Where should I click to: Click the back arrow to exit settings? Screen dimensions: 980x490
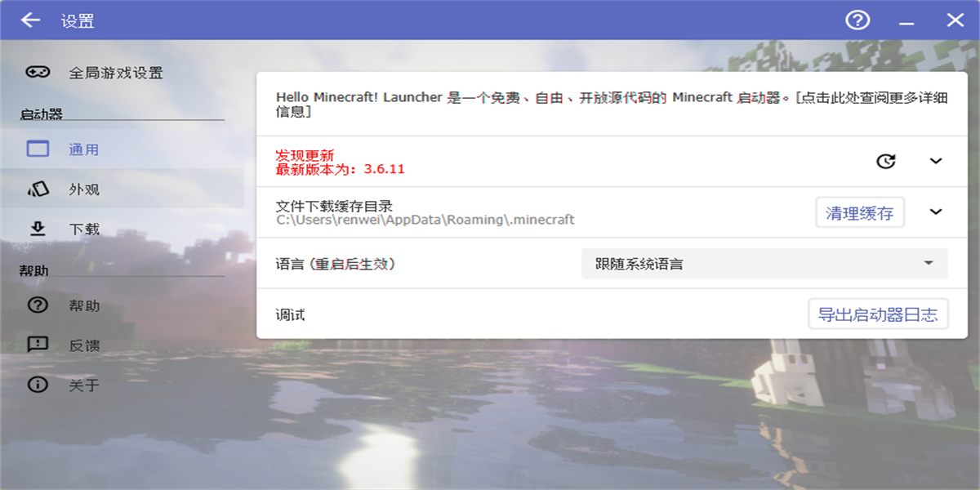point(29,20)
